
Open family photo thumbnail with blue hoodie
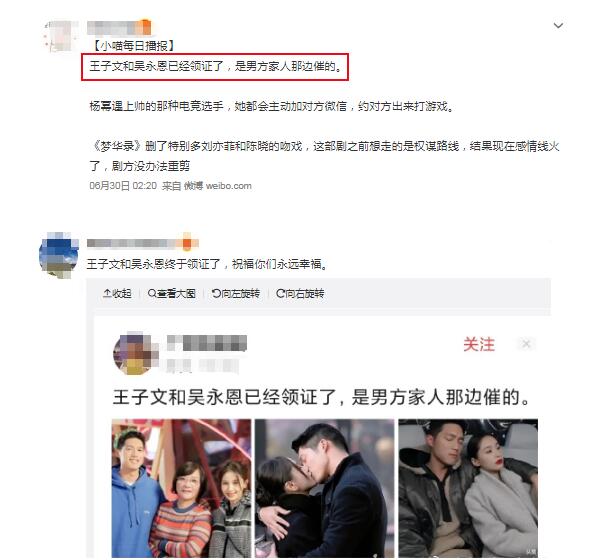(181, 488)
